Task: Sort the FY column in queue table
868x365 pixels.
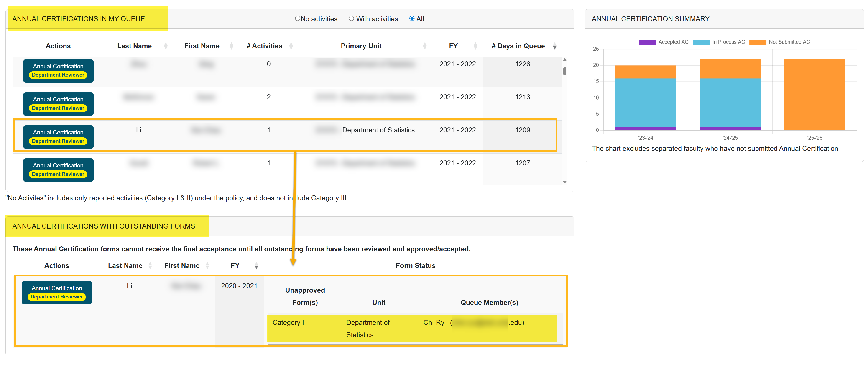Action: tap(476, 46)
